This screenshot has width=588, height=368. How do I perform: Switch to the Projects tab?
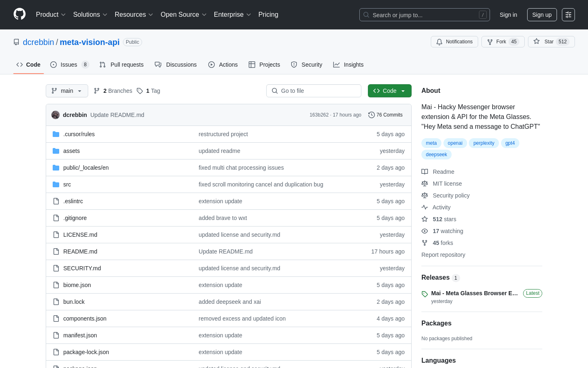[264, 65]
